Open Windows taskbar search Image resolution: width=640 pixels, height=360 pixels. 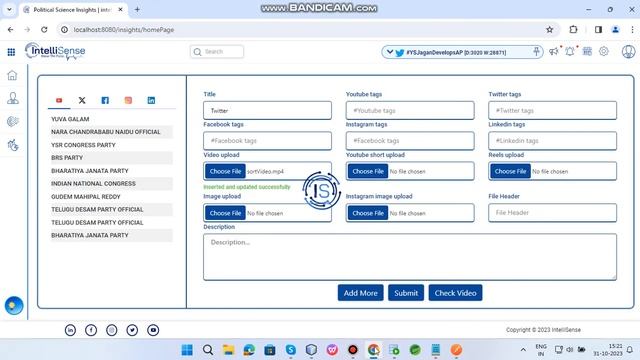pos(208,350)
